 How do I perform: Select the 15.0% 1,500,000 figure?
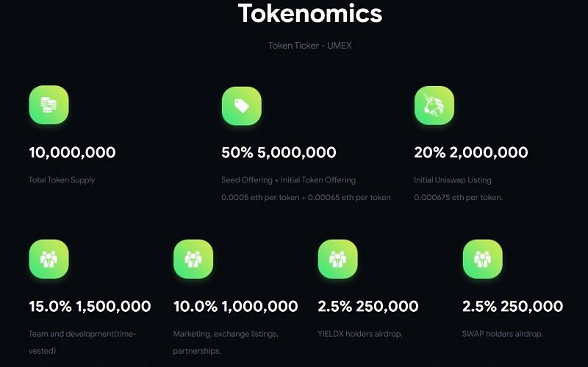point(90,306)
